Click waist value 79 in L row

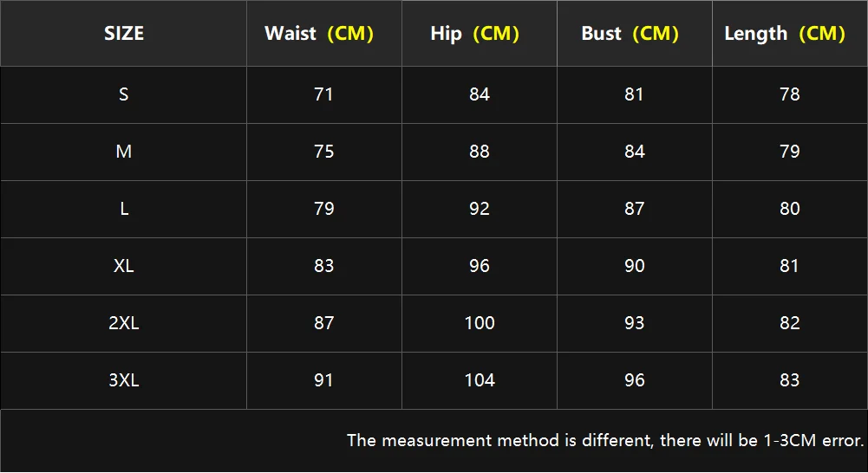click(323, 209)
